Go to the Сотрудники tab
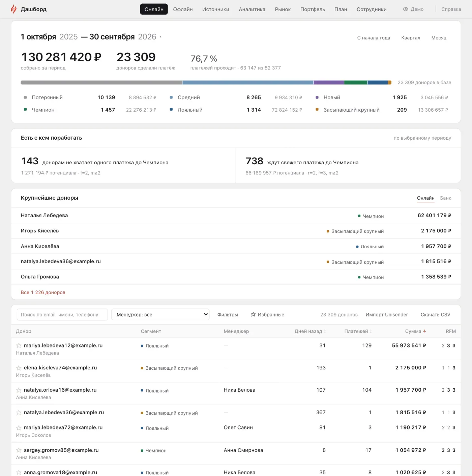The width and height of the screenshot is (472, 476). tap(372, 9)
